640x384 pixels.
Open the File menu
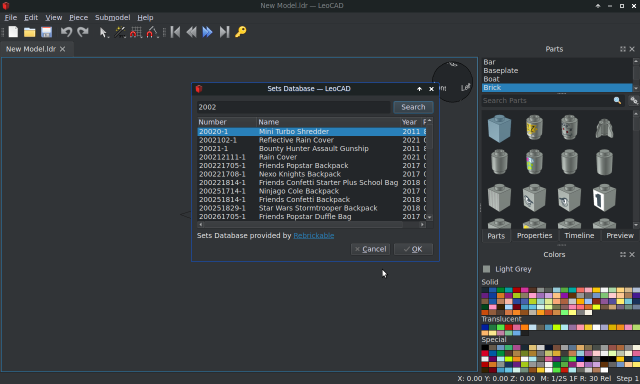[x=11, y=18]
